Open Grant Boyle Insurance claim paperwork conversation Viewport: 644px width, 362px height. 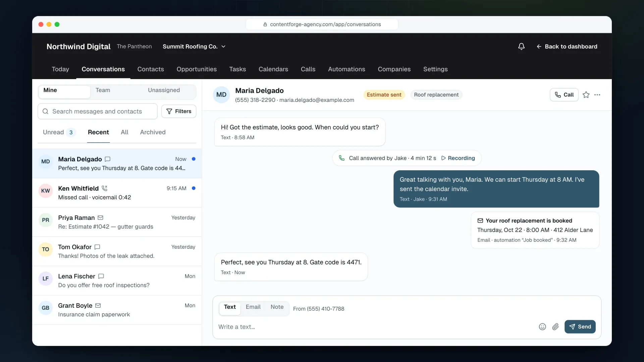117,310
